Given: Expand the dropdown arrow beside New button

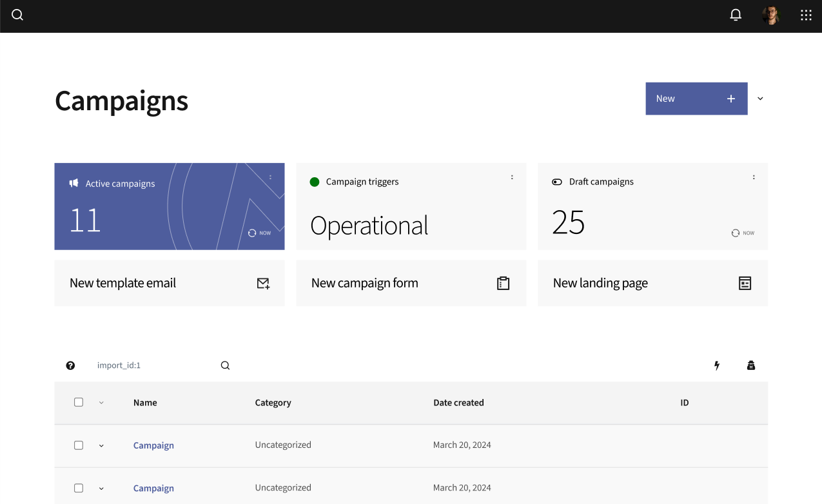Looking at the screenshot, I should tap(760, 99).
